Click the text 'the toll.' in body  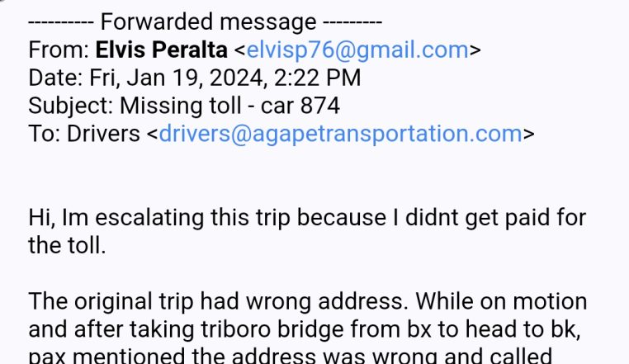pyautogui.click(x=67, y=246)
